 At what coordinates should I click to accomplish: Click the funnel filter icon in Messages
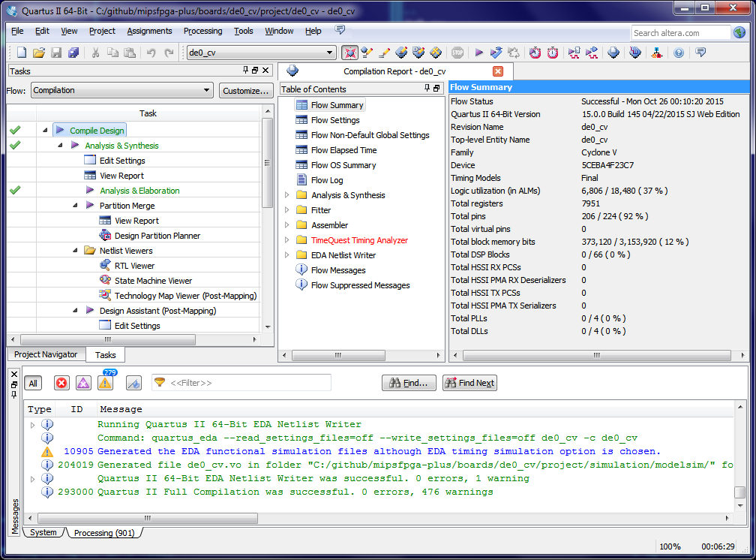tap(159, 382)
